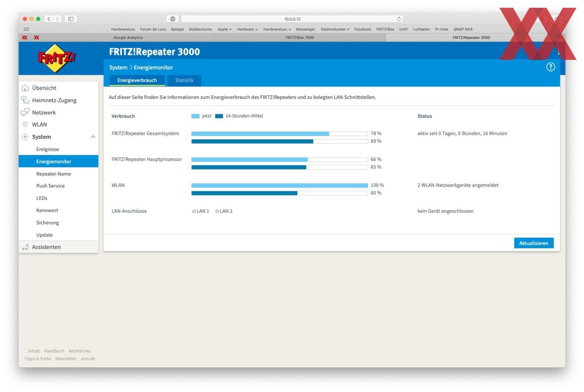Click the Übersicht home icon
This screenshot has height=392, width=584.
pyautogui.click(x=25, y=88)
